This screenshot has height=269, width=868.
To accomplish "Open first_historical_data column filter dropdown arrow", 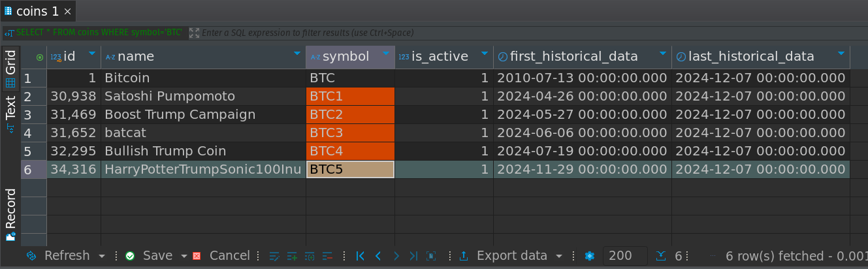I will pos(663,54).
